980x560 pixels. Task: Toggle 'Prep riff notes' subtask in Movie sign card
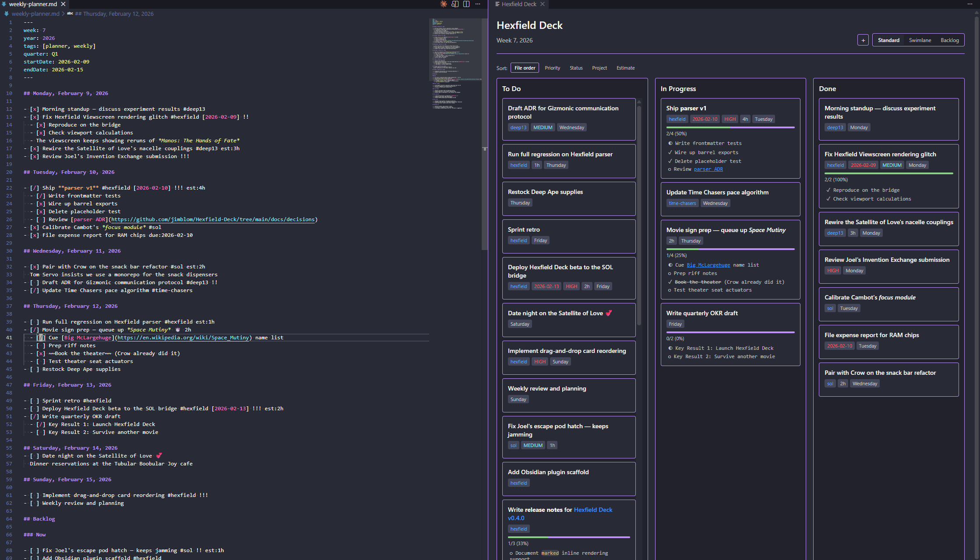click(x=670, y=273)
